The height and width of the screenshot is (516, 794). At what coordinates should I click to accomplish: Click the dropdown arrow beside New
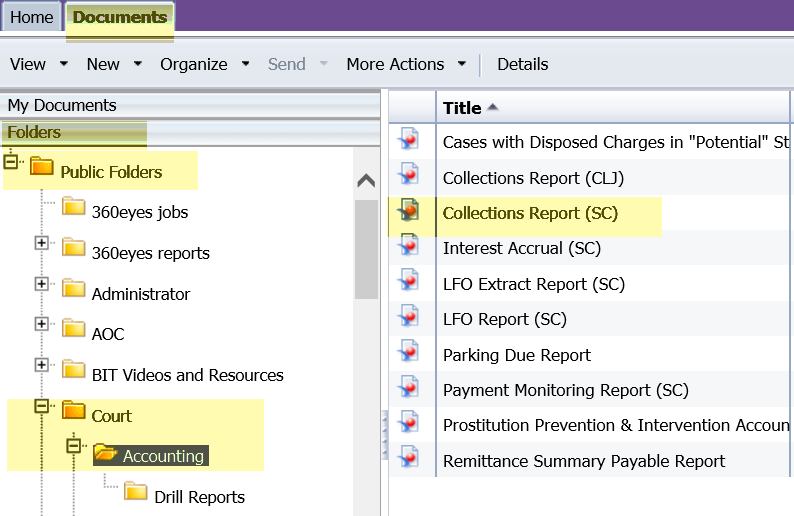[x=138, y=64]
